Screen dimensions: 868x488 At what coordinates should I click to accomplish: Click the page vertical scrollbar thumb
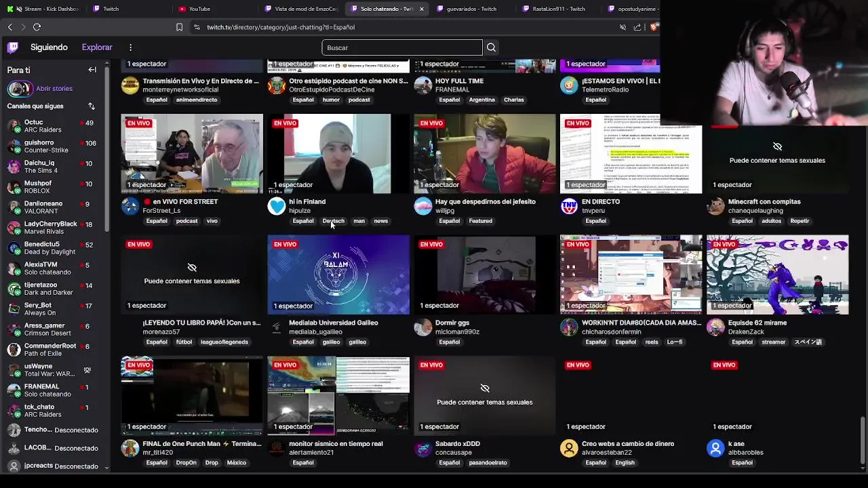pyautogui.click(x=863, y=440)
